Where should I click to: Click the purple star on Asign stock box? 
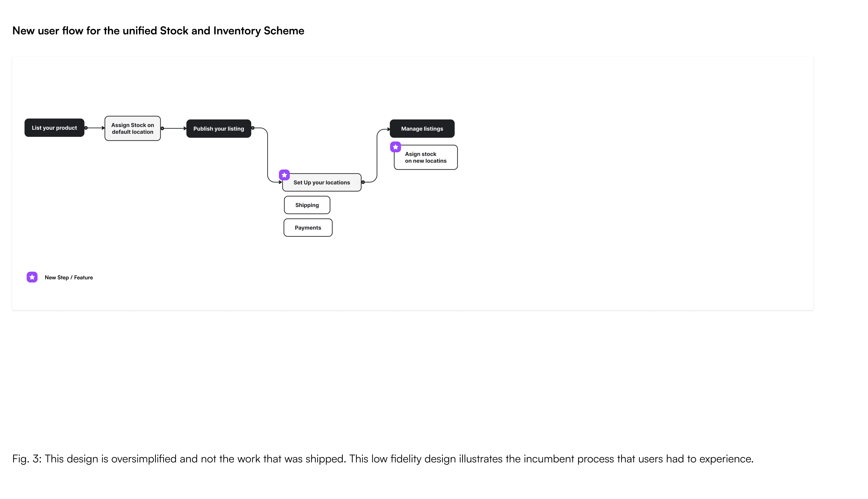395,147
